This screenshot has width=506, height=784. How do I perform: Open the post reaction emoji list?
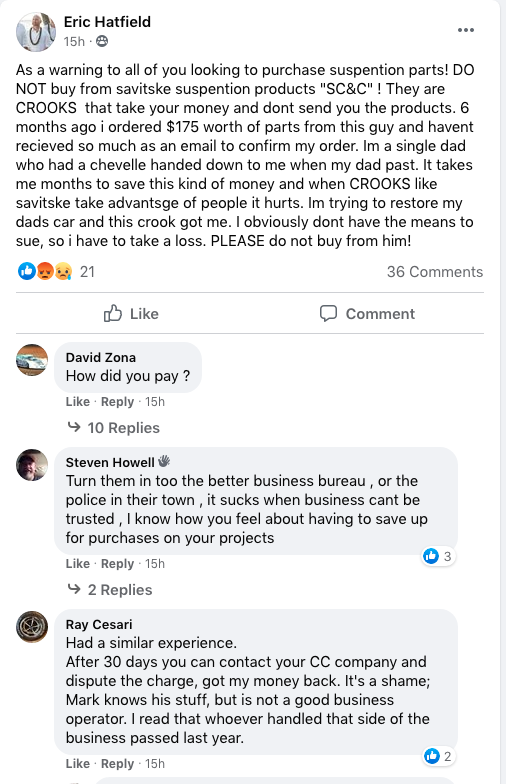tap(45, 272)
